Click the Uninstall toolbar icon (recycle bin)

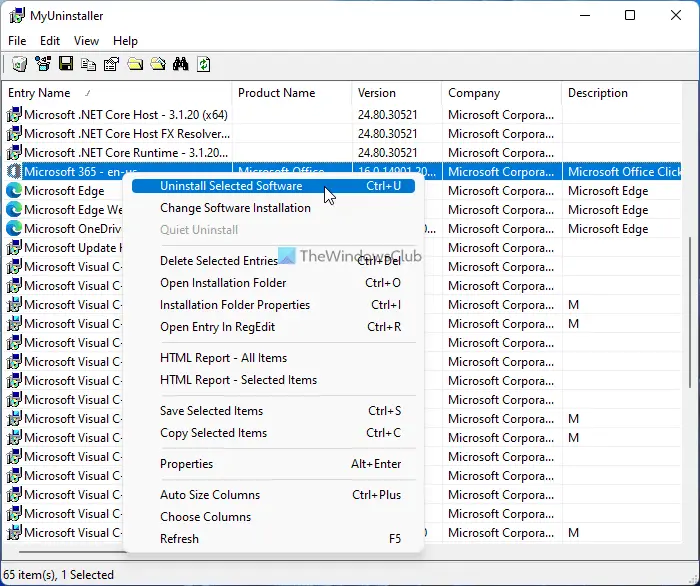coord(19,64)
